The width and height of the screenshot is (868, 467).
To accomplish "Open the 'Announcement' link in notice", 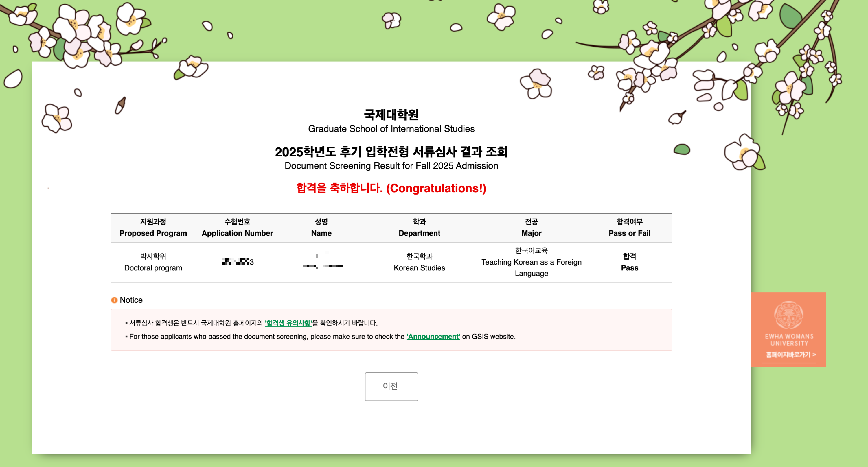I will pos(433,336).
